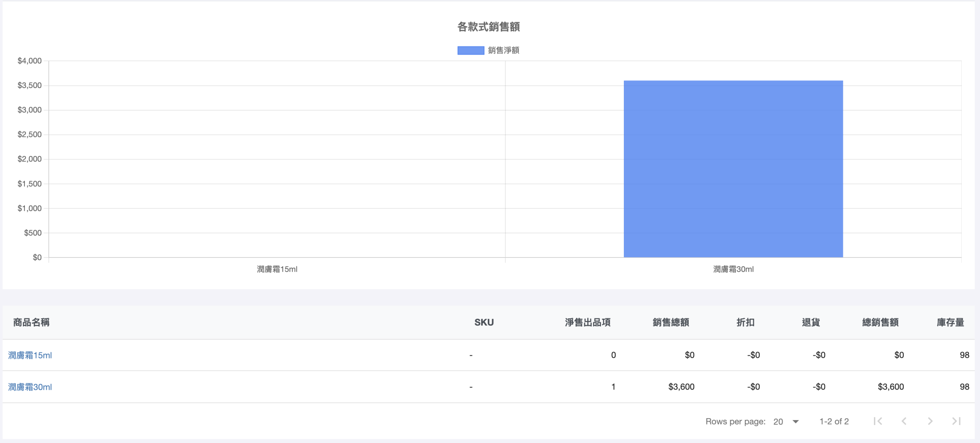
Task: Click the 1-2 of 2 pagination text
Action: 834,422
